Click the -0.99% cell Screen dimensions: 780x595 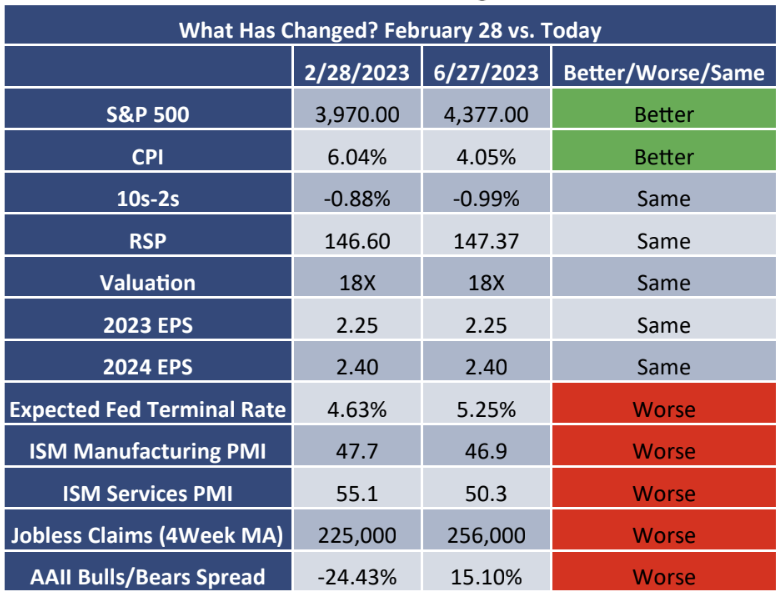coord(483,199)
